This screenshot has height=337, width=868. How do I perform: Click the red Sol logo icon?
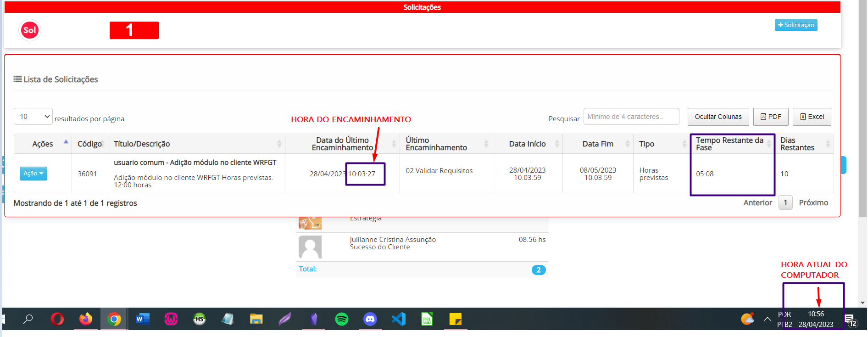click(x=30, y=30)
